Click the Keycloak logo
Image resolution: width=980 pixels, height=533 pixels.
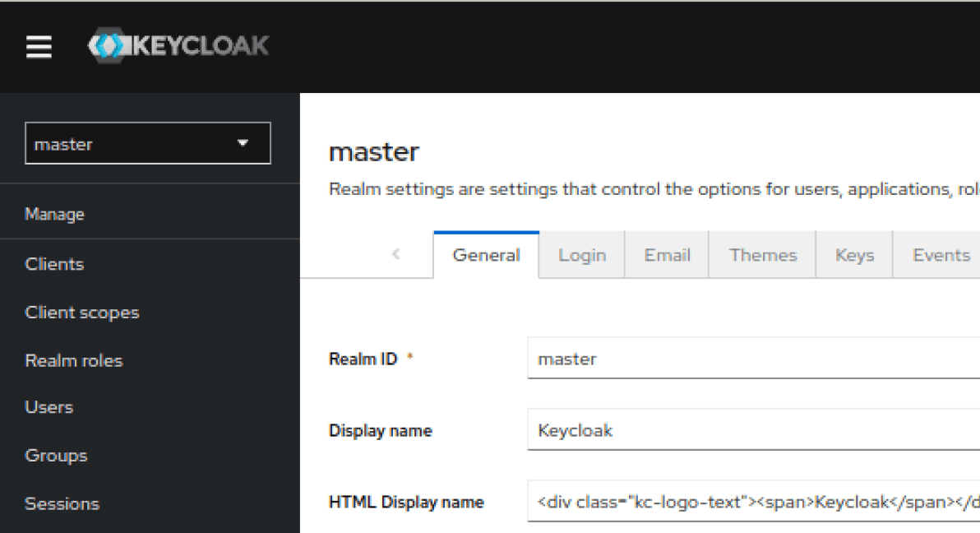pyautogui.click(x=178, y=46)
